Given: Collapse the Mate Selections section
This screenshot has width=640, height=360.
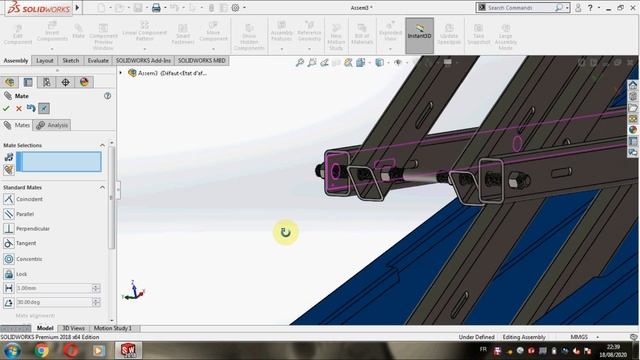Looking at the screenshot, I should pyautogui.click(x=102, y=145).
